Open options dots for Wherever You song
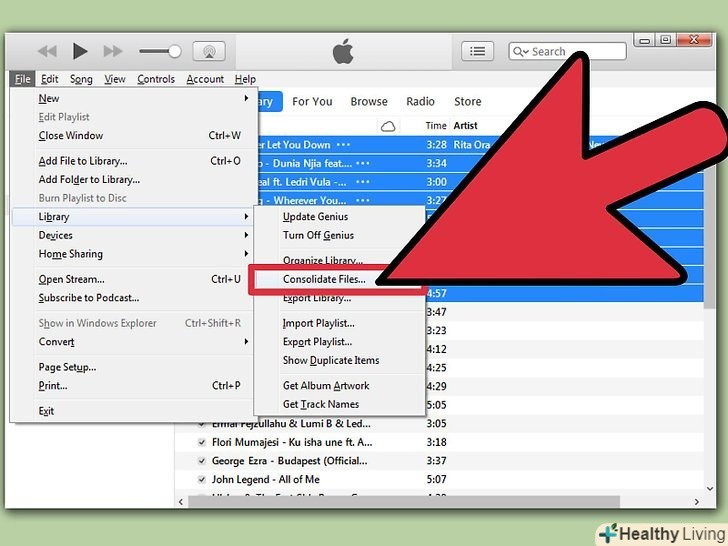 (363, 201)
